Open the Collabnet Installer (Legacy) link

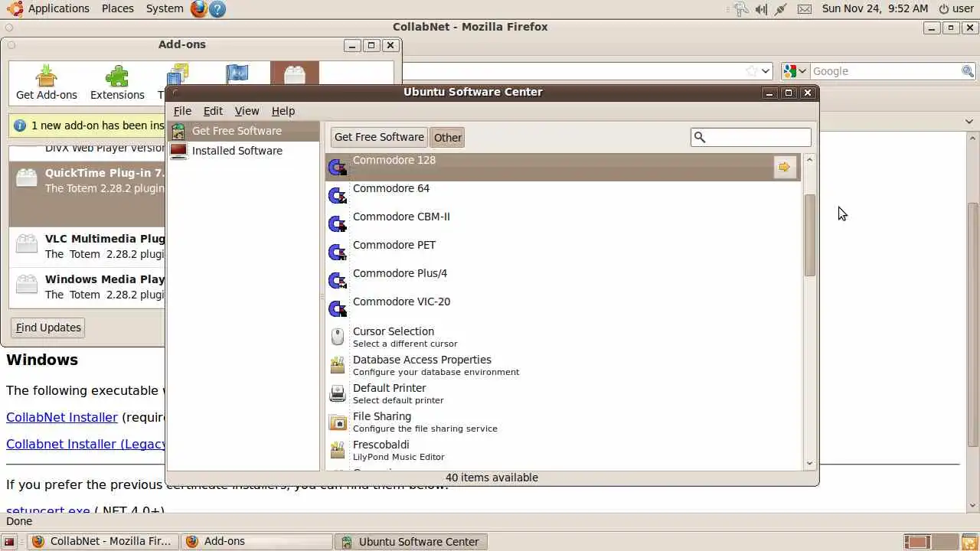[86, 444]
